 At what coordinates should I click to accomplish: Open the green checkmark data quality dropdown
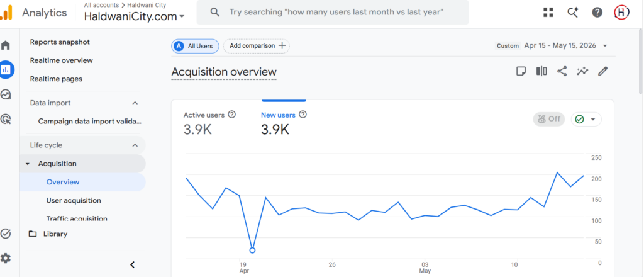click(x=586, y=119)
